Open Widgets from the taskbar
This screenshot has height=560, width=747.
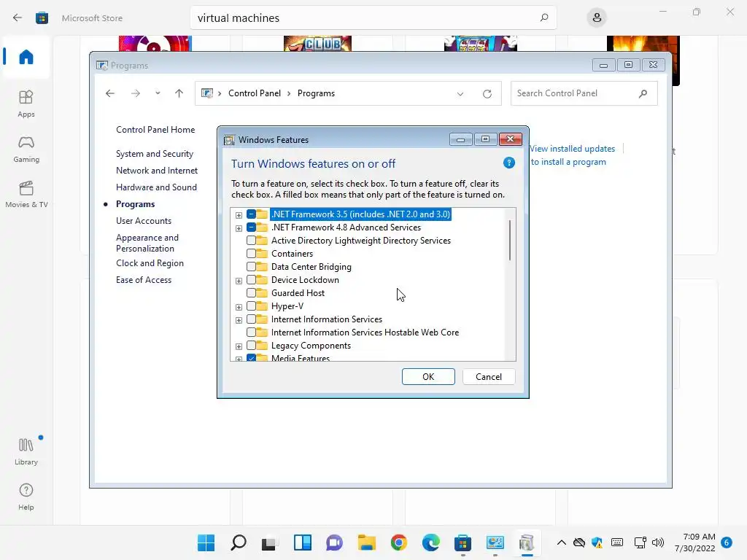click(303, 542)
